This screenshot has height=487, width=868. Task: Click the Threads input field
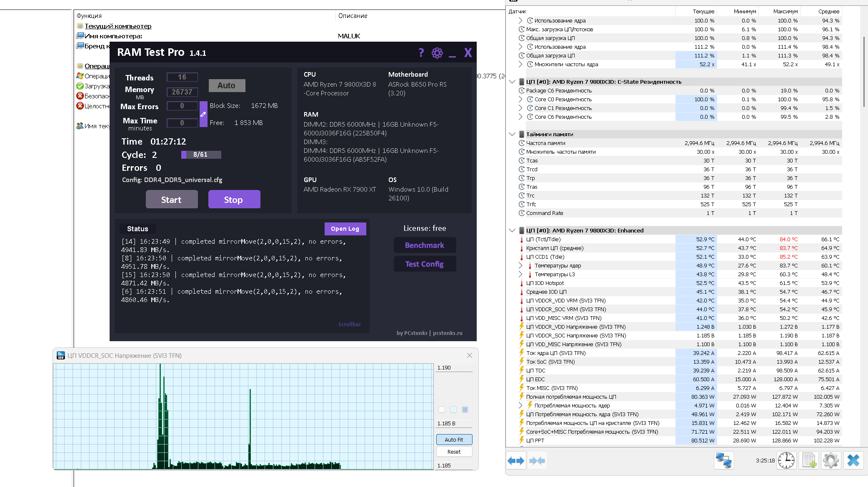(x=182, y=77)
